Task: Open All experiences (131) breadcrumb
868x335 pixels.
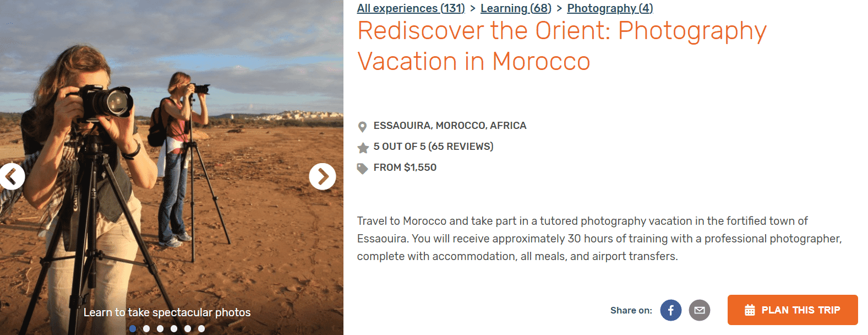Action: 411,8
